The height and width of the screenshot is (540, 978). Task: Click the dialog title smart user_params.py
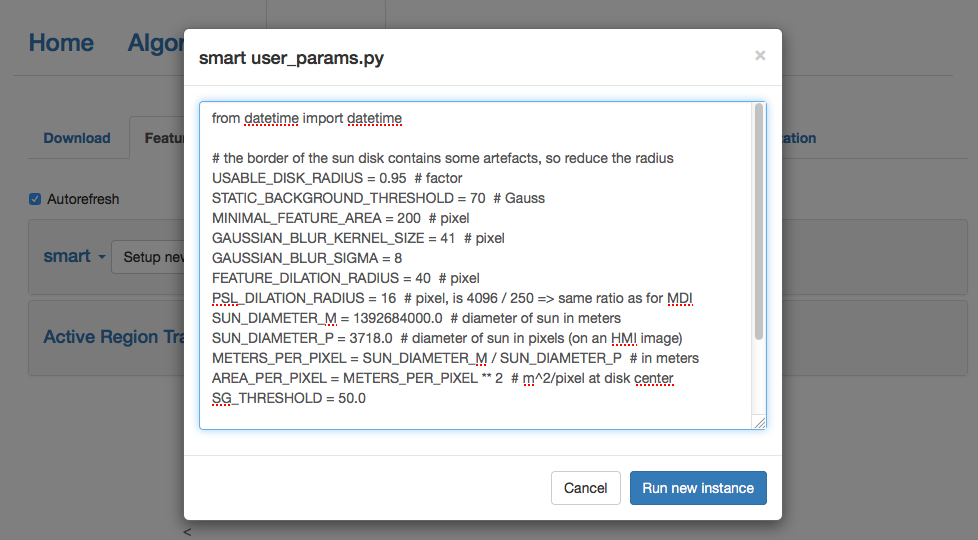(x=291, y=58)
